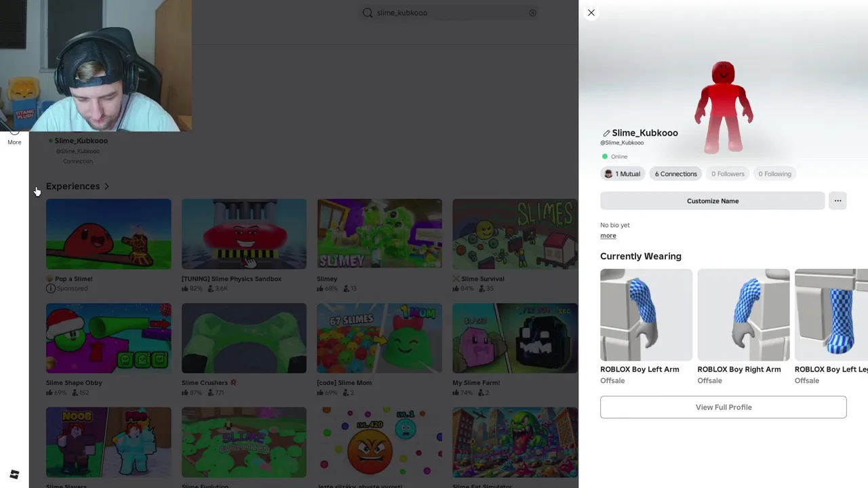Click the Customize Name button
Viewport: 868px width, 488px height.
pyautogui.click(x=712, y=201)
